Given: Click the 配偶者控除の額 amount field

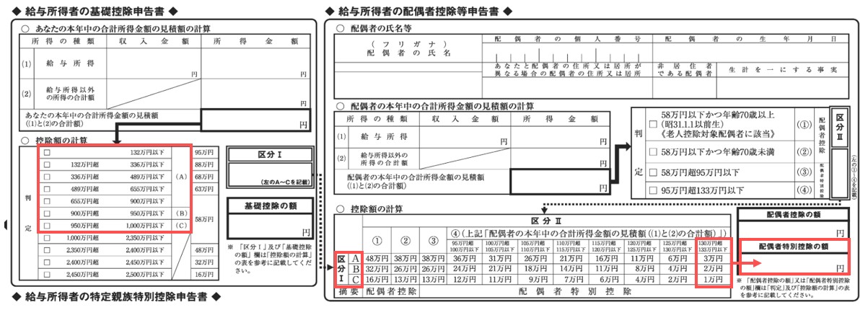Looking at the screenshot, I should coord(795,229).
